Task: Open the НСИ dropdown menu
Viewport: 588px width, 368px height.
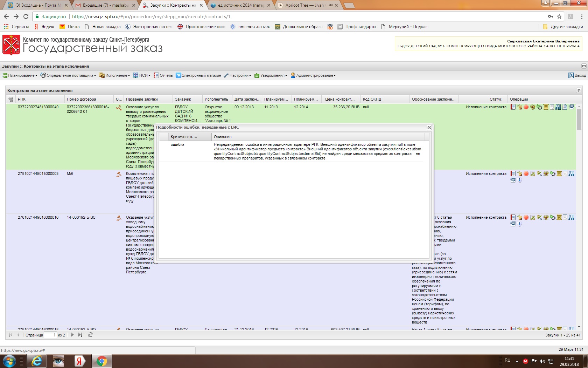Action: coord(142,75)
